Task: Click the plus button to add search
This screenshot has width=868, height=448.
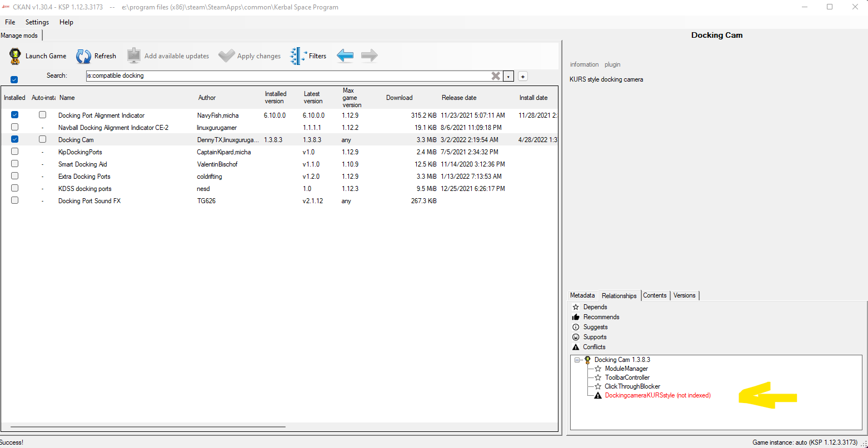Action: (x=522, y=75)
